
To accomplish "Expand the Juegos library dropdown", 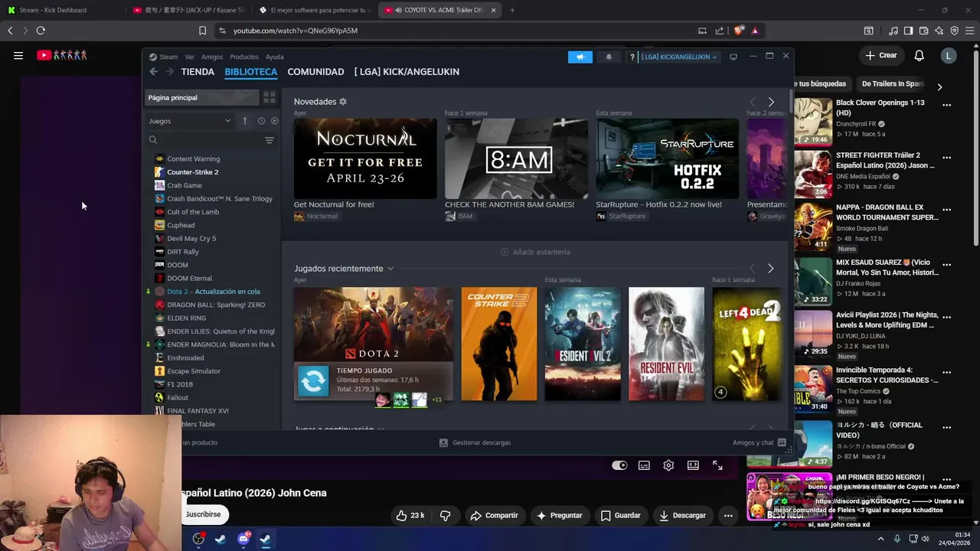I will pyautogui.click(x=189, y=121).
